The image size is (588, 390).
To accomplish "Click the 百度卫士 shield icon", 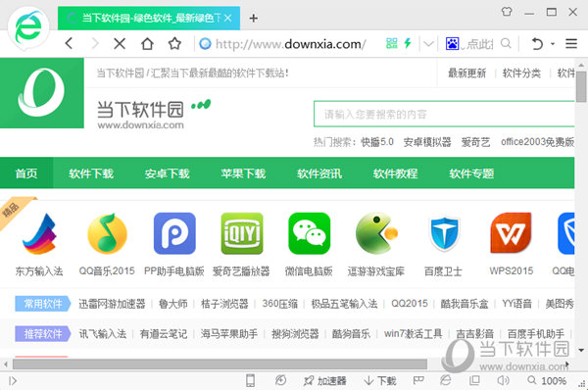I will click(444, 233).
